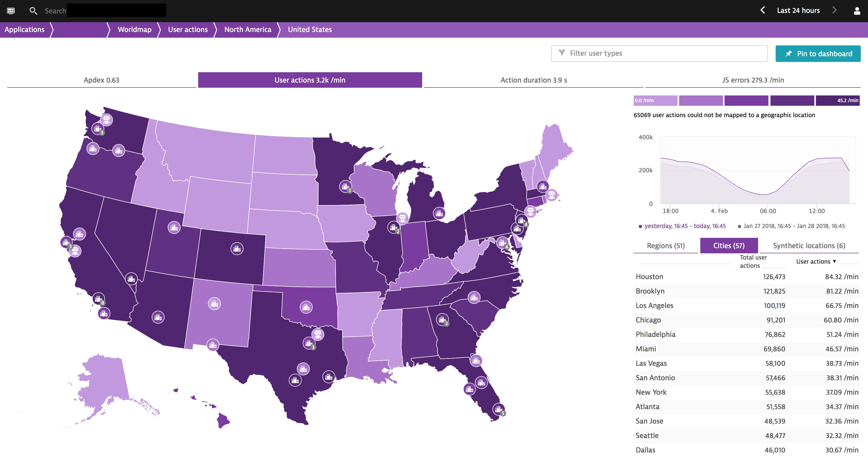Click the Jan 27 2018 comparison chart legend
Screen dimensions: 868x470
791,226
